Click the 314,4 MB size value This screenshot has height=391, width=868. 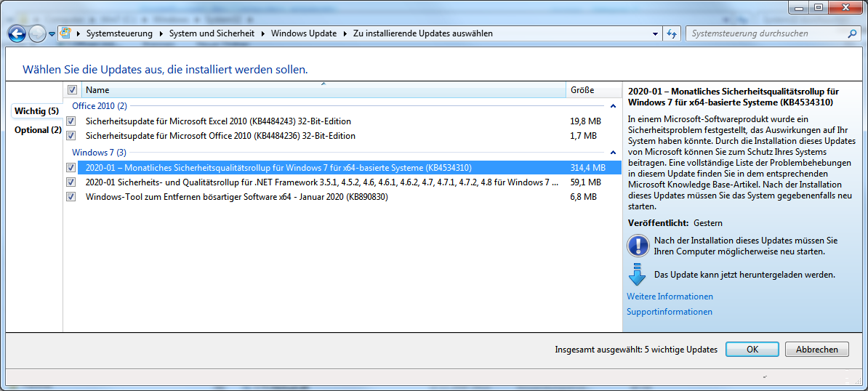(x=588, y=168)
